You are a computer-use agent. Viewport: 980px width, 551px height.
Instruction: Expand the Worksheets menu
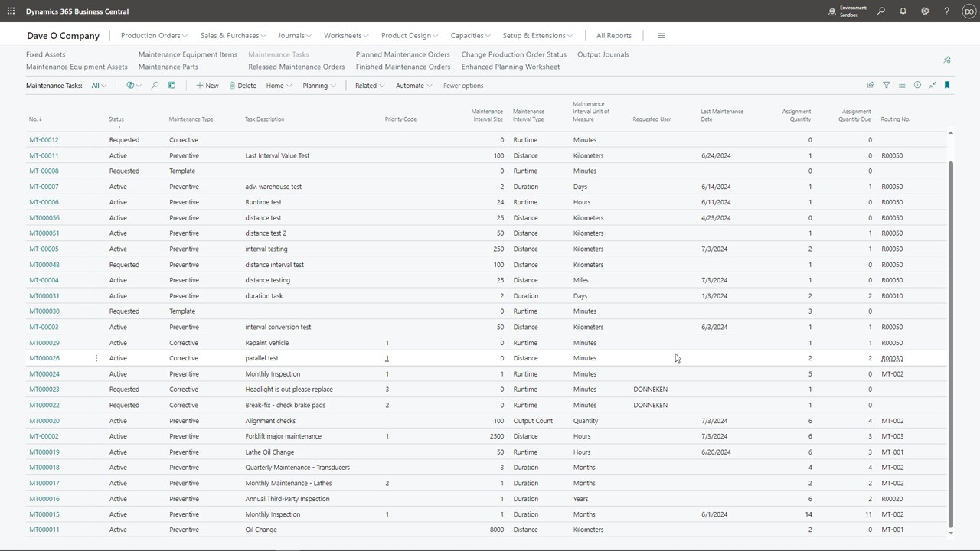click(346, 35)
